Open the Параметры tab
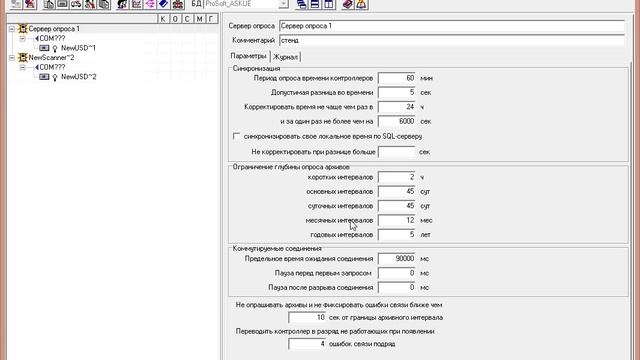This screenshot has height=360, width=640. [x=248, y=56]
